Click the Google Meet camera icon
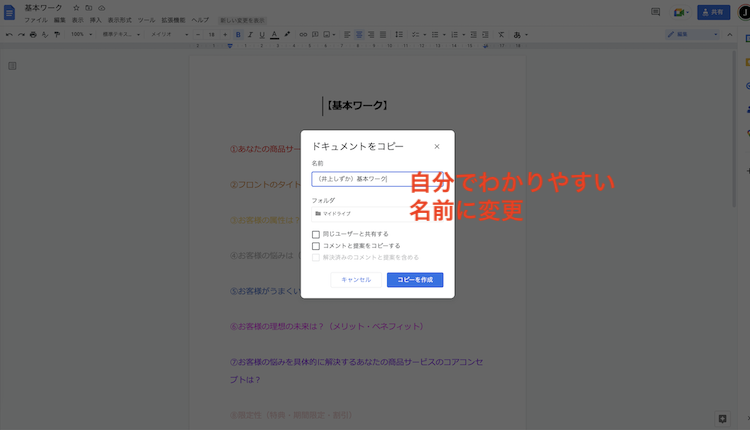Image resolution: width=750 pixels, height=430 pixels. [679, 12]
